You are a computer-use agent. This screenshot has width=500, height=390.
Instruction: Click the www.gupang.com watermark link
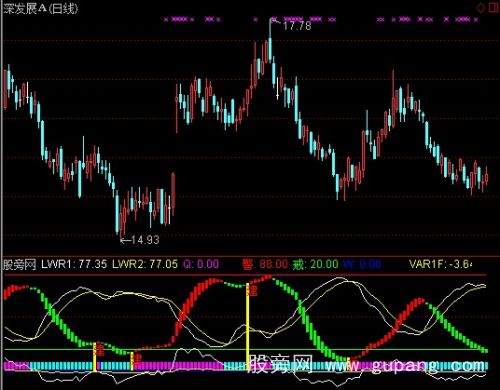click(405, 366)
